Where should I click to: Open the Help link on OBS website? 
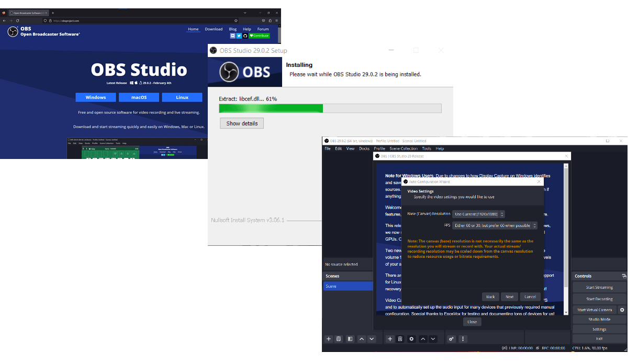pyautogui.click(x=247, y=29)
